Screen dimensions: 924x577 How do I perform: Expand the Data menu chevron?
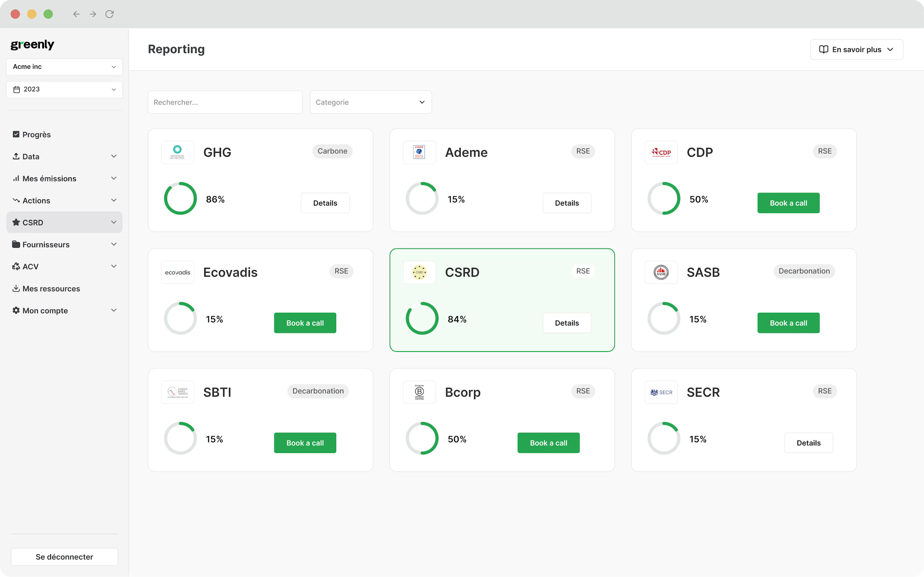pos(114,156)
